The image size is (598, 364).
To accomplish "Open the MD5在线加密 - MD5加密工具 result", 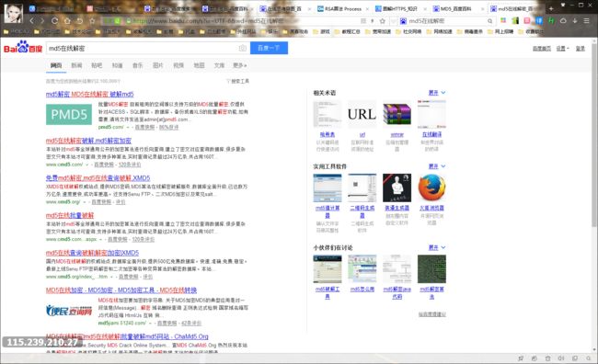I will coord(121,290).
